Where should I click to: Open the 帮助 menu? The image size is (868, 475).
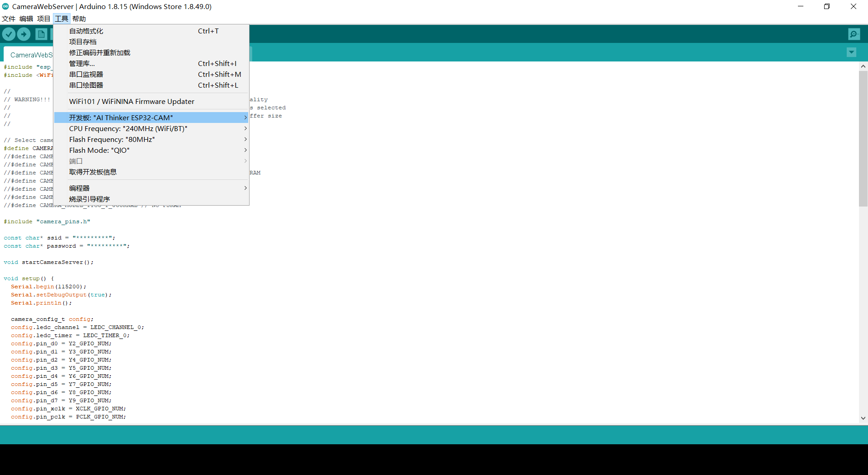pos(79,19)
